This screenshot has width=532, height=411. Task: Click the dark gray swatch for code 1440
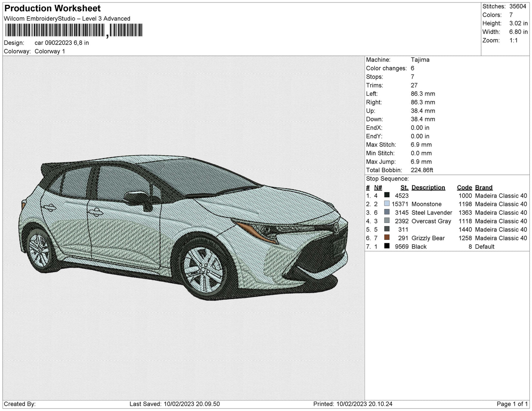coord(387,230)
